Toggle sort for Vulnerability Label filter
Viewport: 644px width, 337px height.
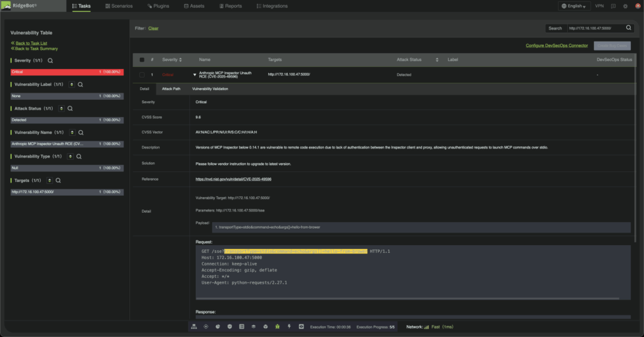72,85
